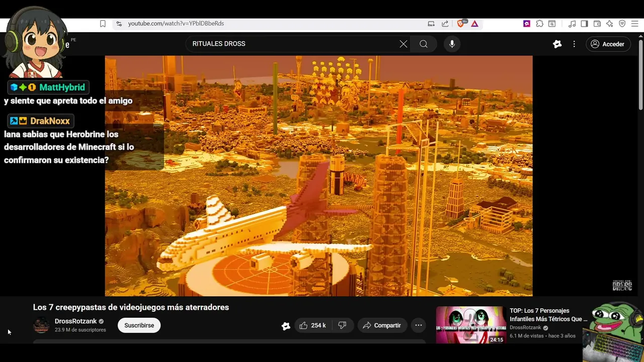
Task: Open the browser hamburger main menu
Action: 634,24
